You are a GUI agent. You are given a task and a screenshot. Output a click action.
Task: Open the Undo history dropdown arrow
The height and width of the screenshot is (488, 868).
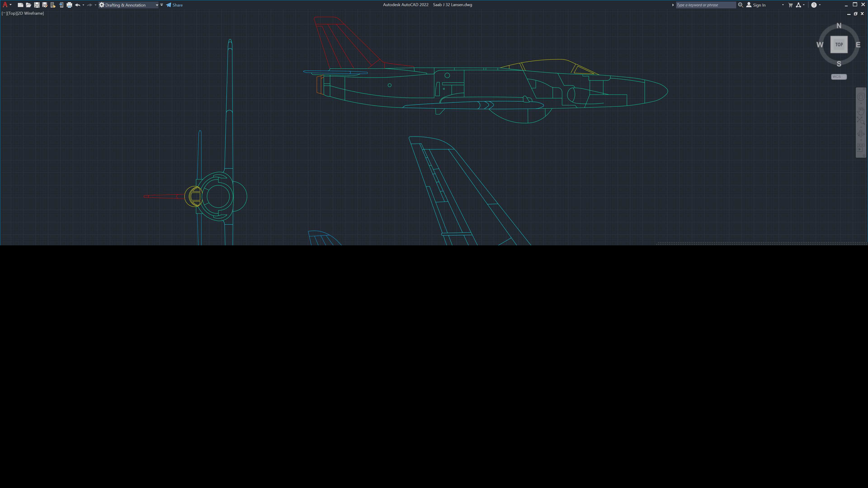point(83,5)
